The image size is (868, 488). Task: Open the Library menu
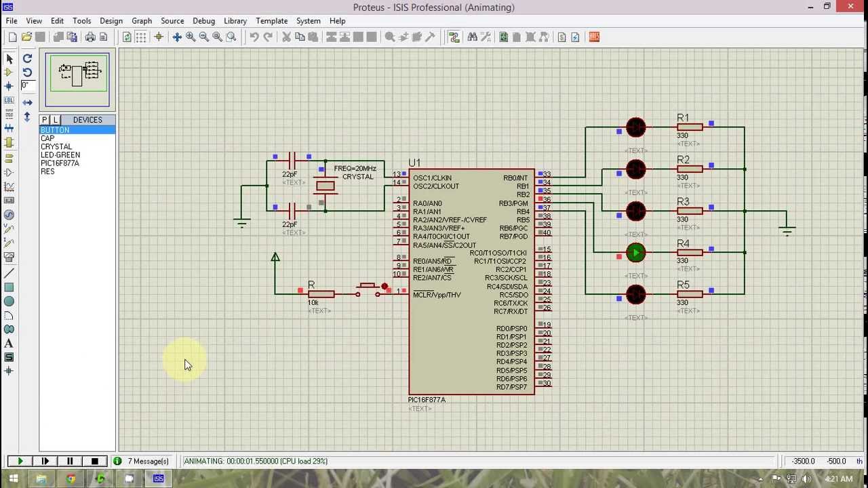(235, 21)
